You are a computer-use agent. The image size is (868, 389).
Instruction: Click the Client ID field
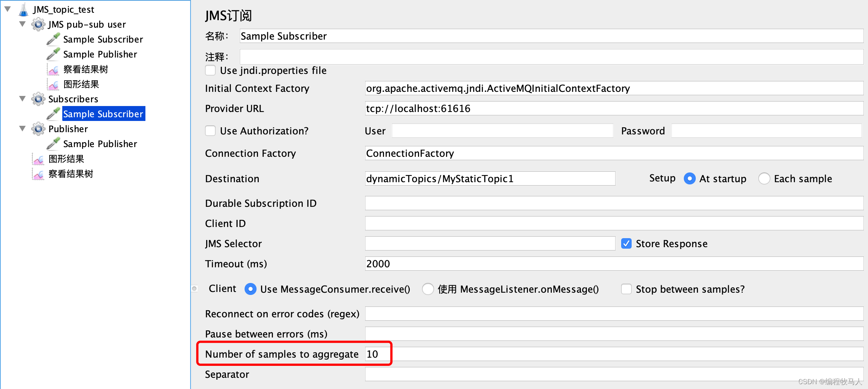tap(614, 223)
